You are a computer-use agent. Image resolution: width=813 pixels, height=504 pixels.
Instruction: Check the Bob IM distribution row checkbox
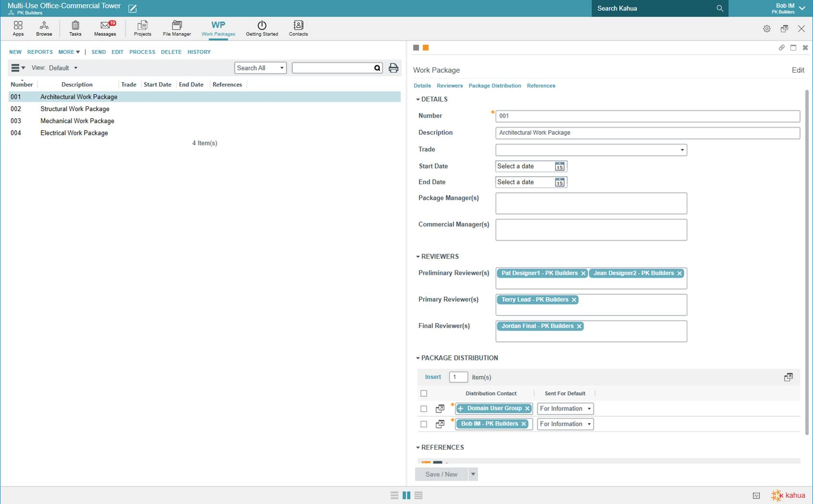tap(423, 424)
